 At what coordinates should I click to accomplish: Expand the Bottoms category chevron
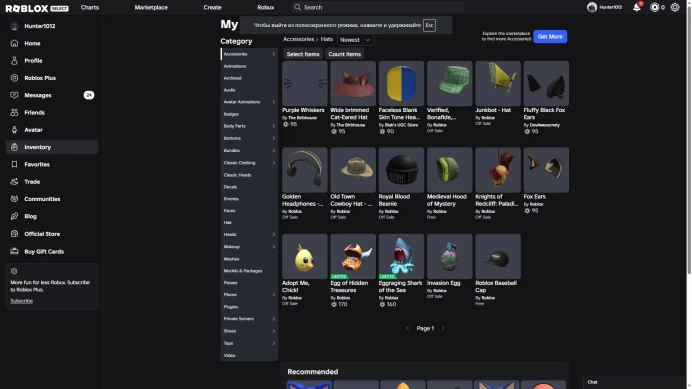click(x=274, y=138)
